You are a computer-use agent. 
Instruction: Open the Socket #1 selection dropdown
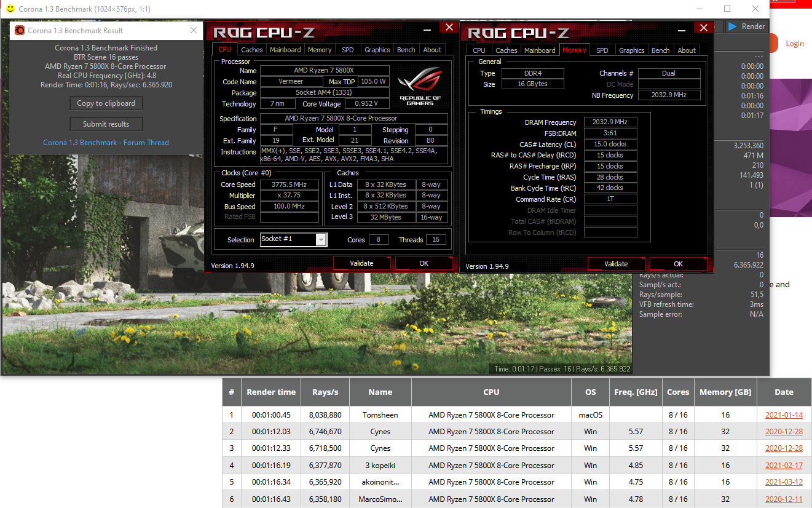click(321, 240)
